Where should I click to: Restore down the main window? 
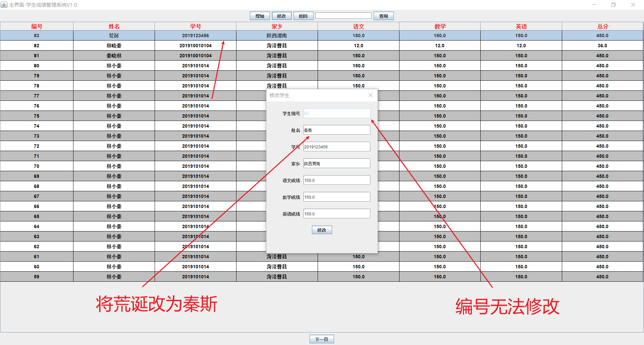pos(613,5)
